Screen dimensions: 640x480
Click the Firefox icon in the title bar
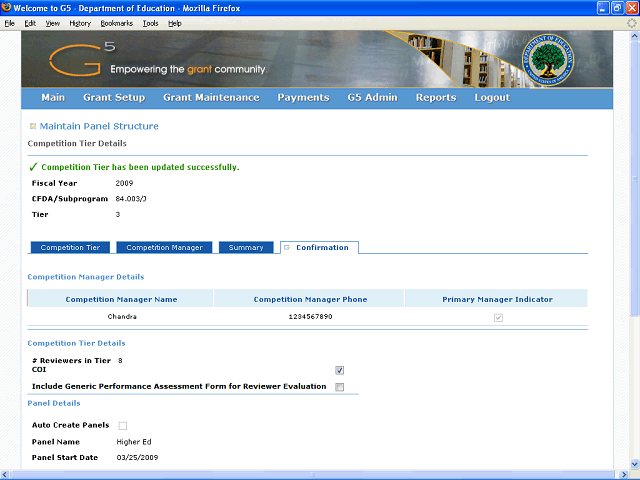(7, 7)
